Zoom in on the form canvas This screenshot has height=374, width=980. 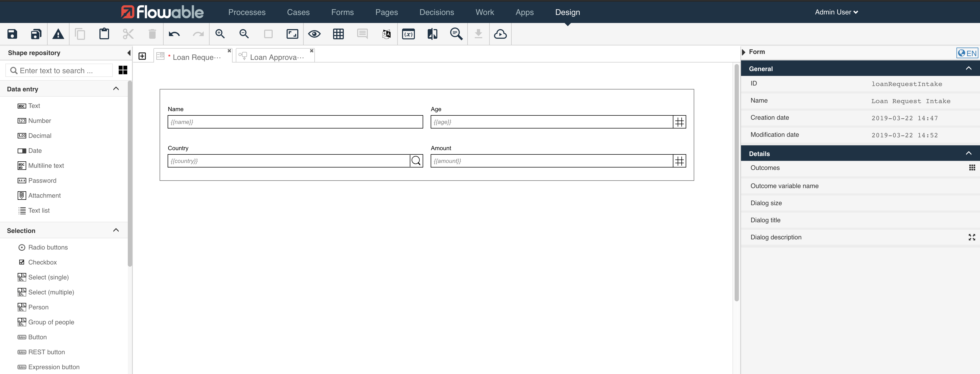pos(220,34)
